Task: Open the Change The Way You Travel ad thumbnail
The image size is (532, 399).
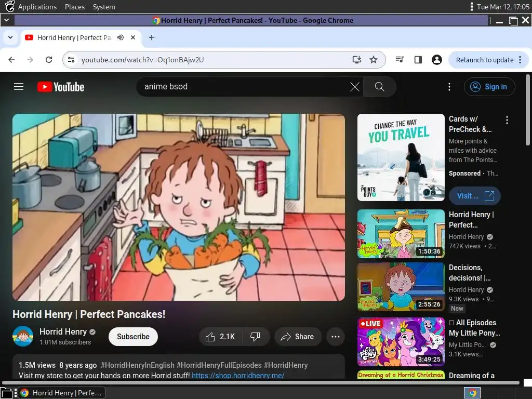Action: [x=401, y=157]
